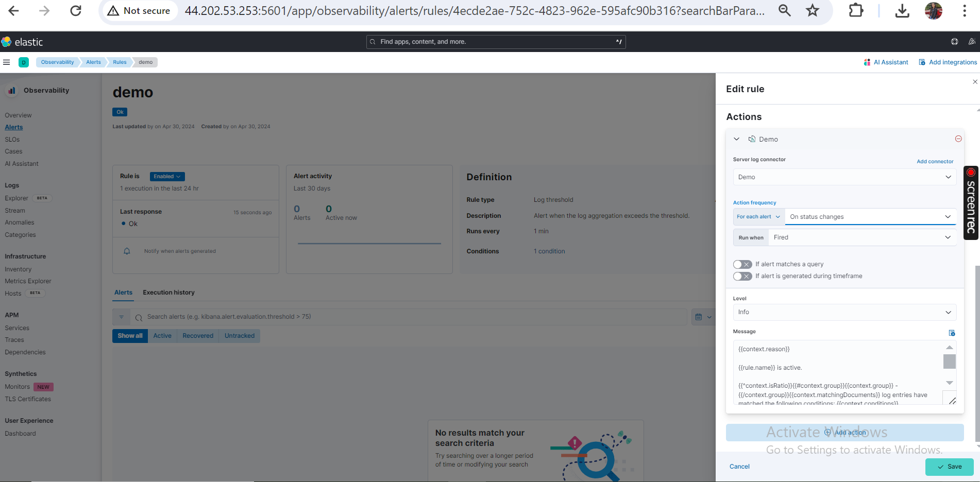Image resolution: width=980 pixels, height=482 pixels.
Task: Open Synthetics Monitors in the sidebar
Action: 17,387
